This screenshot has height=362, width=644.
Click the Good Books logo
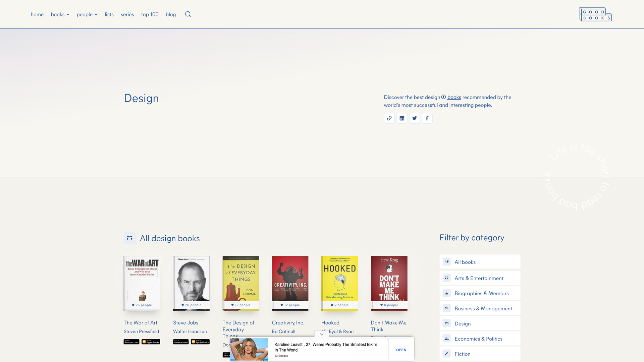pyautogui.click(x=595, y=14)
